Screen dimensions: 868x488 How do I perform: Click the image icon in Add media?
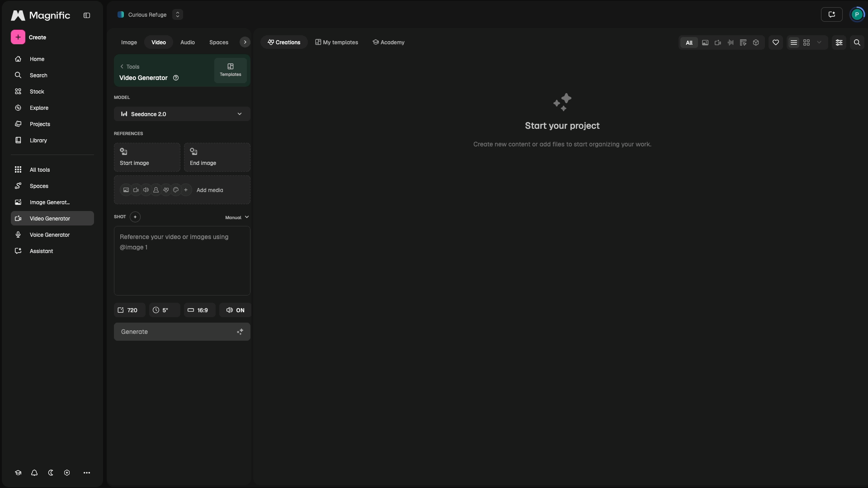click(126, 190)
